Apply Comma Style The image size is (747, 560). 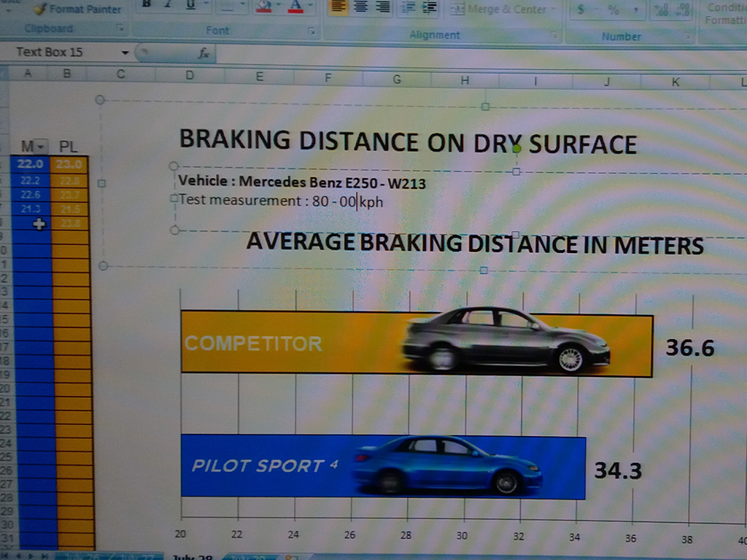click(635, 10)
